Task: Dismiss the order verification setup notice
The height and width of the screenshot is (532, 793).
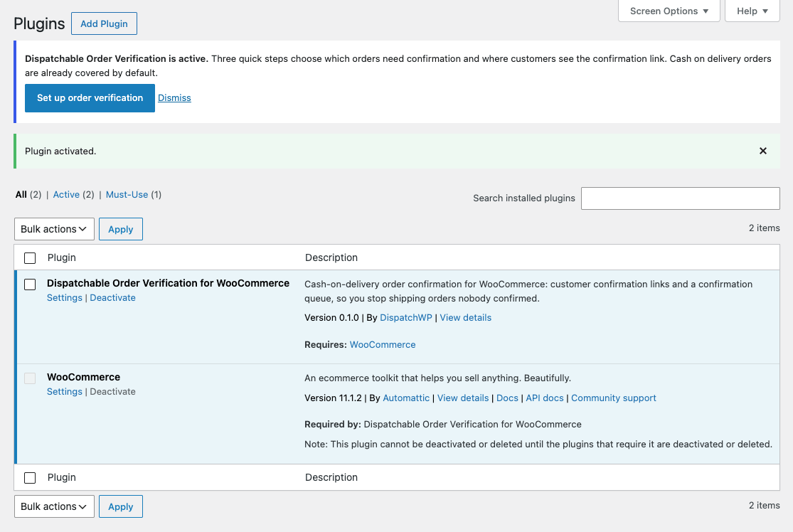Action: pos(174,98)
